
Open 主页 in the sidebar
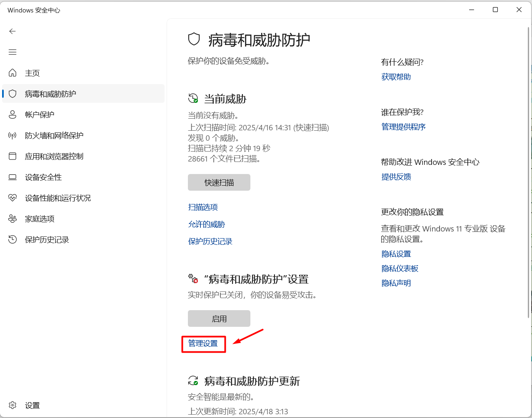point(83,73)
